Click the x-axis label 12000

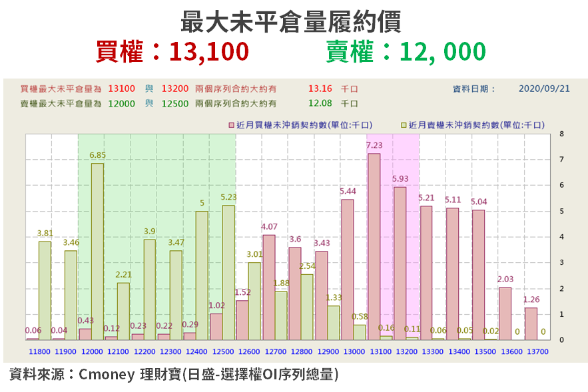pyautogui.click(x=92, y=352)
